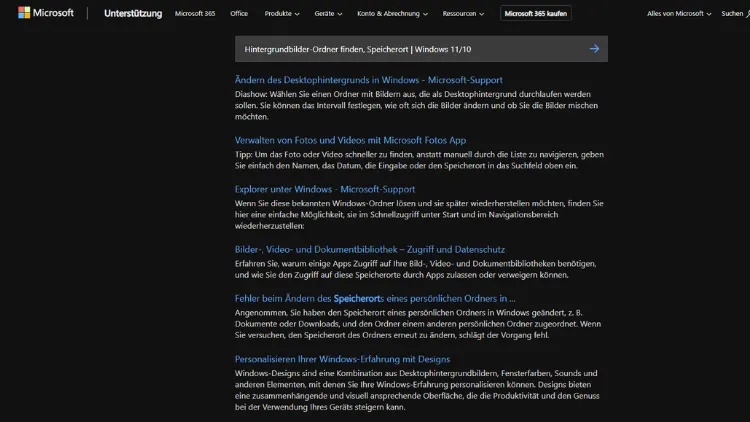Open Verwalten von Fotos und Videos result
Image resolution: width=750 pixels, height=422 pixels.
[350, 140]
